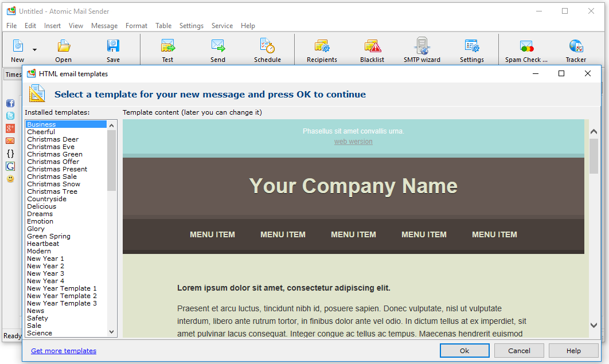This screenshot has height=364, width=609.
Task: Select the Christmas Deer template
Action: pos(66,139)
